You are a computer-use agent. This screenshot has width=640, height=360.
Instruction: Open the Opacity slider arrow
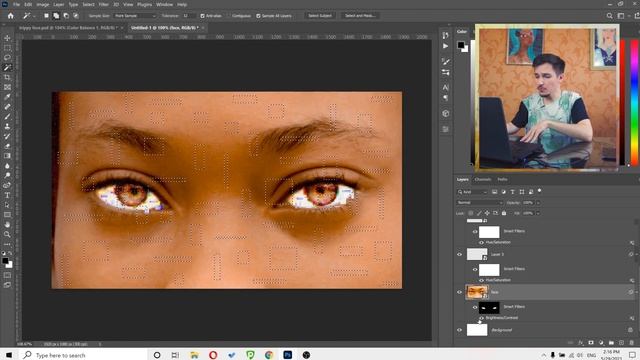[538, 202]
